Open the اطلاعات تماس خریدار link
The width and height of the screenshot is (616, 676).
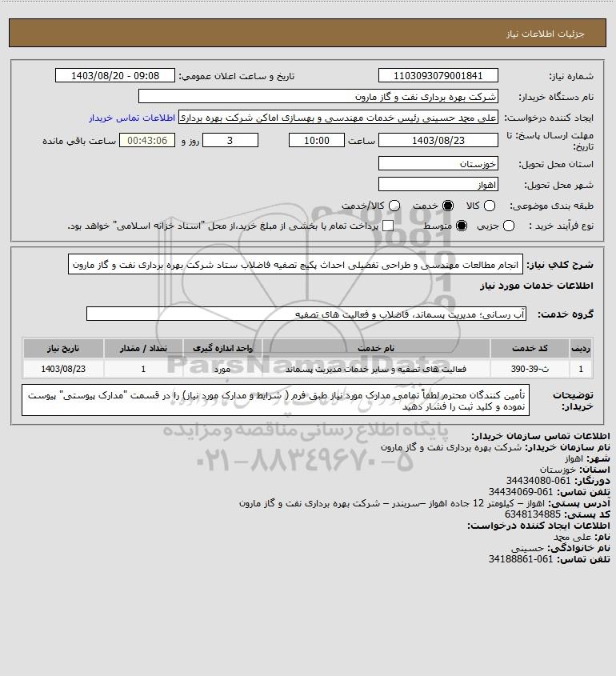click(x=132, y=118)
